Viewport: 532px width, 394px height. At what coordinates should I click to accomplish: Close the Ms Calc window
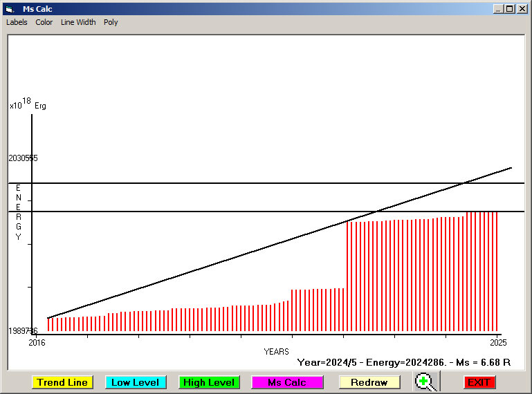coord(522,9)
